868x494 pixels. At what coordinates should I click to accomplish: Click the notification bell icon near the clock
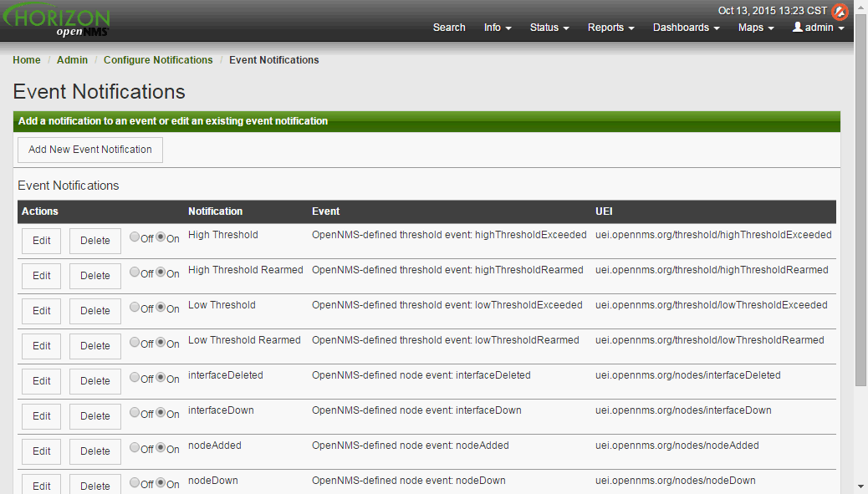pos(840,12)
